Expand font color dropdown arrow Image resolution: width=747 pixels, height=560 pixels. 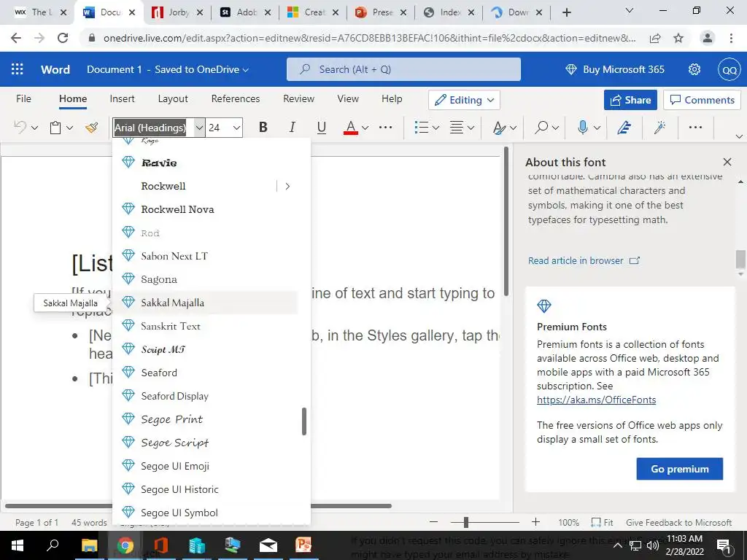pyautogui.click(x=365, y=128)
